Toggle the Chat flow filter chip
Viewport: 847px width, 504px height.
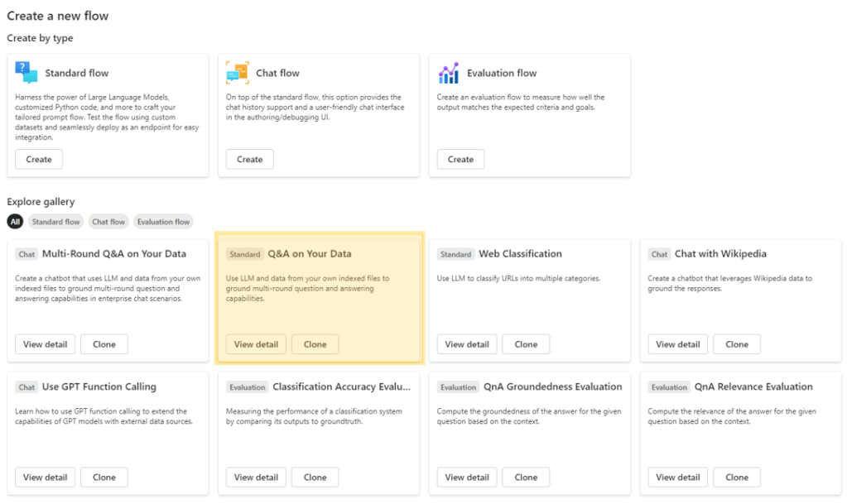point(108,221)
